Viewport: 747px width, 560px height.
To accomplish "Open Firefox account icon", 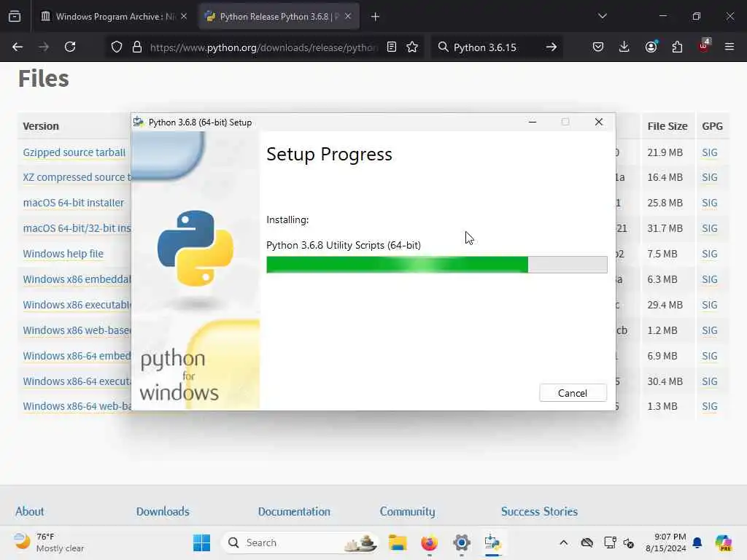I will click(x=651, y=47).
